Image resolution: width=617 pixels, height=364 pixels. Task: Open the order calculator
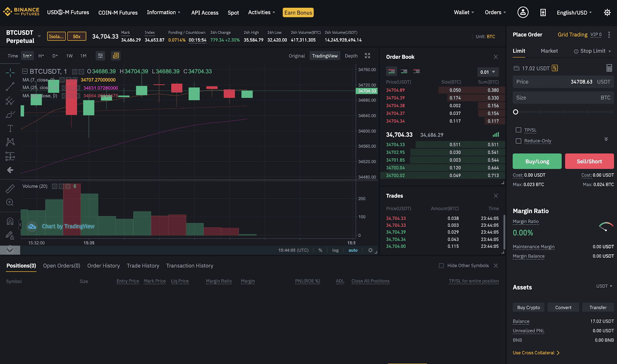pyautogui.click(x=609, y=68)
